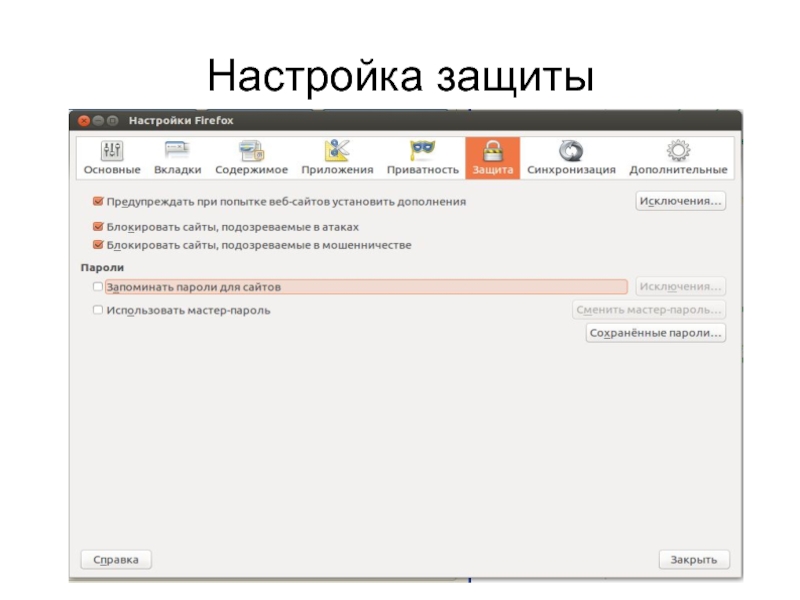The height and width of the screenshot is (600, 800).
Task: Click the Справка help button
Action: (x=115, y=559)
